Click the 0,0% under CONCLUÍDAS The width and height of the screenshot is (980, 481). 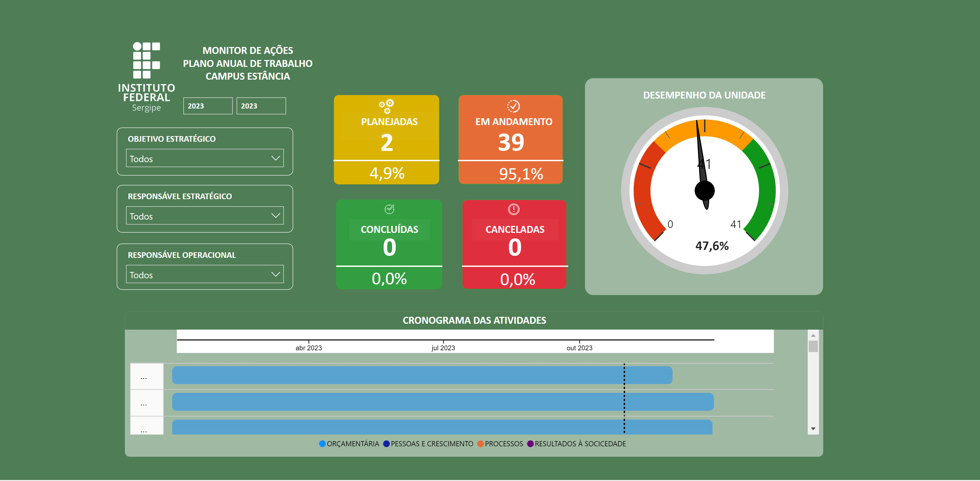coord(389,279)
